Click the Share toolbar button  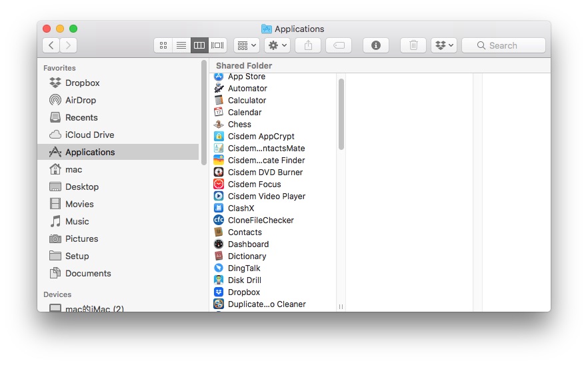[308, 45]
